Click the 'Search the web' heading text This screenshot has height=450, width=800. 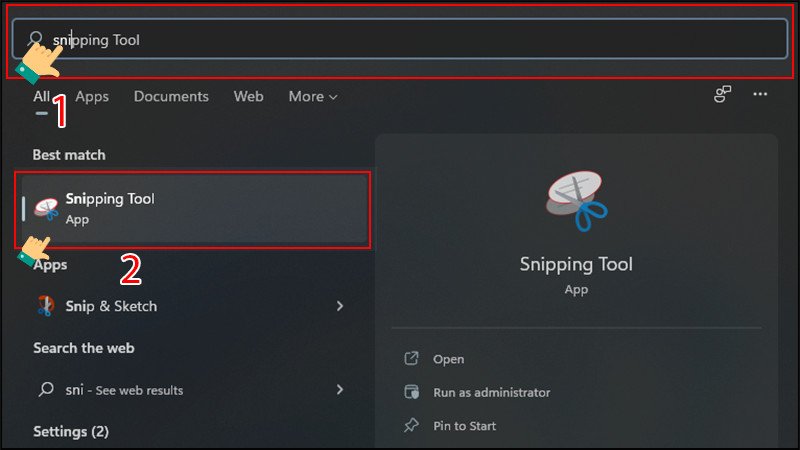(84, 348)
